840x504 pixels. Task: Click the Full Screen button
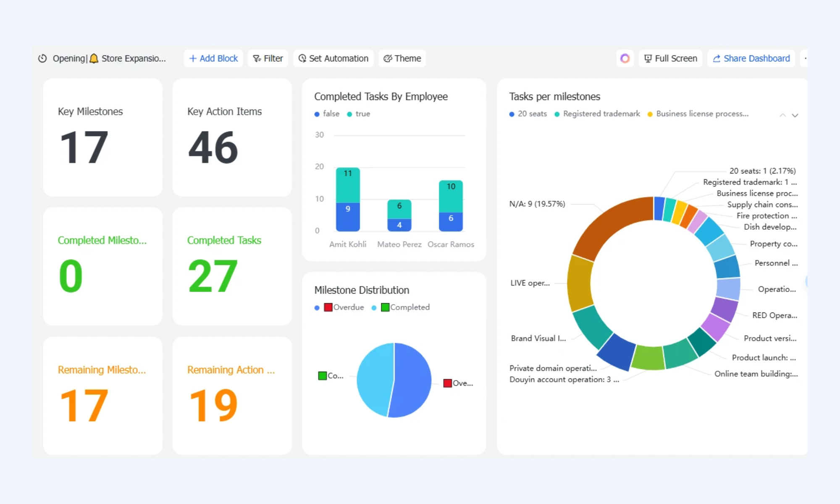tap(670, 58)
